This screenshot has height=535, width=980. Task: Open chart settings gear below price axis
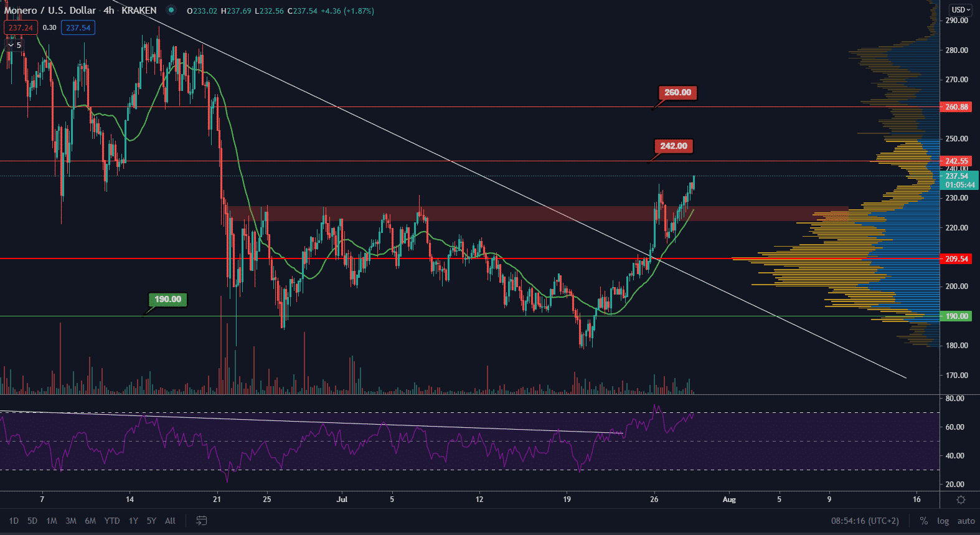coord(961,499)
